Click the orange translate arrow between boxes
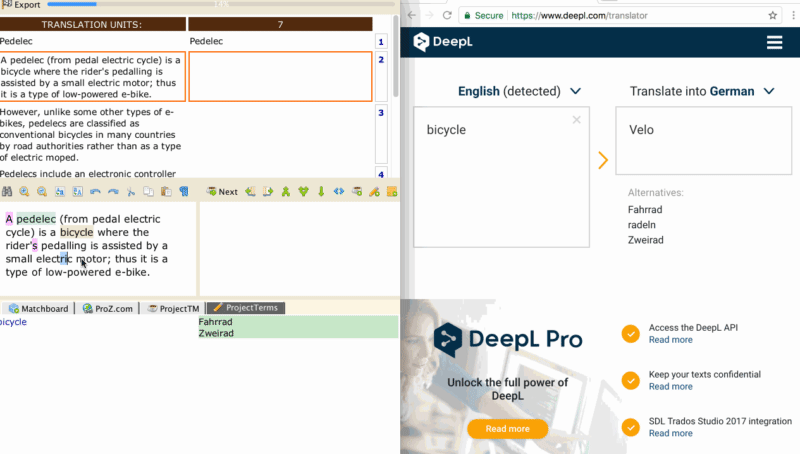This screenshot has height=454, width=800. coord(603,160)
